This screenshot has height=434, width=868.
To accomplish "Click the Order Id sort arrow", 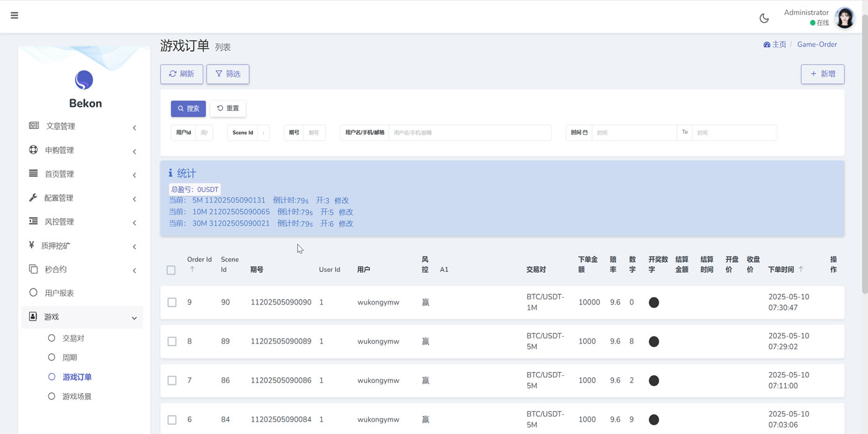I will pyautogui.click(x=192, y=269).
